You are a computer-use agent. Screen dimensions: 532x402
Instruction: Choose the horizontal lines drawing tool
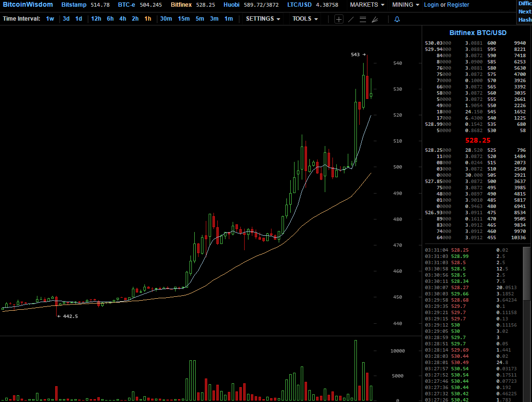(363, 19)
